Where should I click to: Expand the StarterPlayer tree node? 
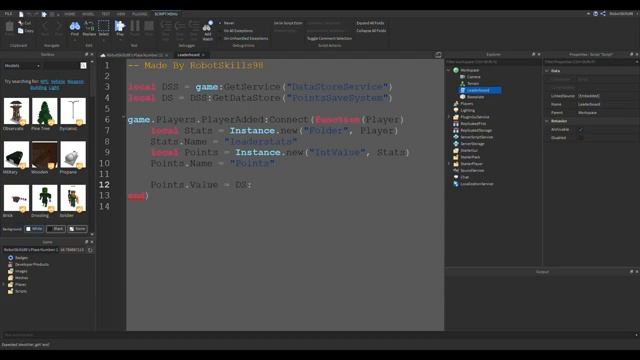click(x=449, y=164)
